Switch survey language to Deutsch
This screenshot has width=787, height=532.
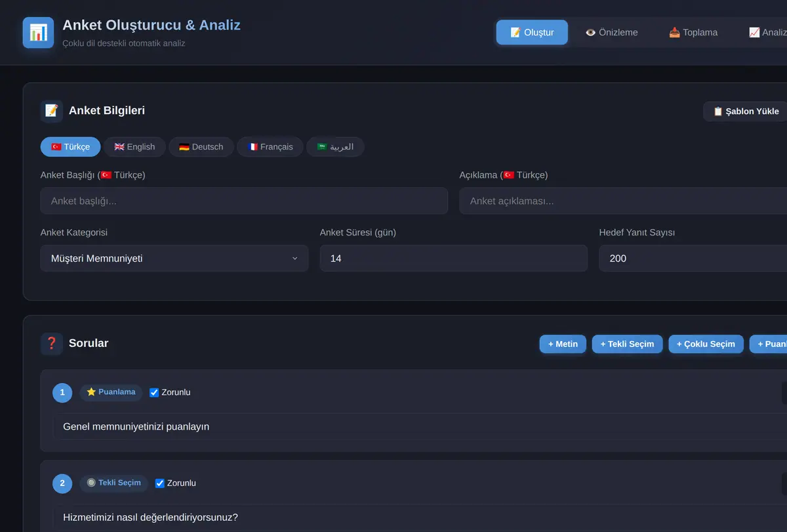coord(201,147)
